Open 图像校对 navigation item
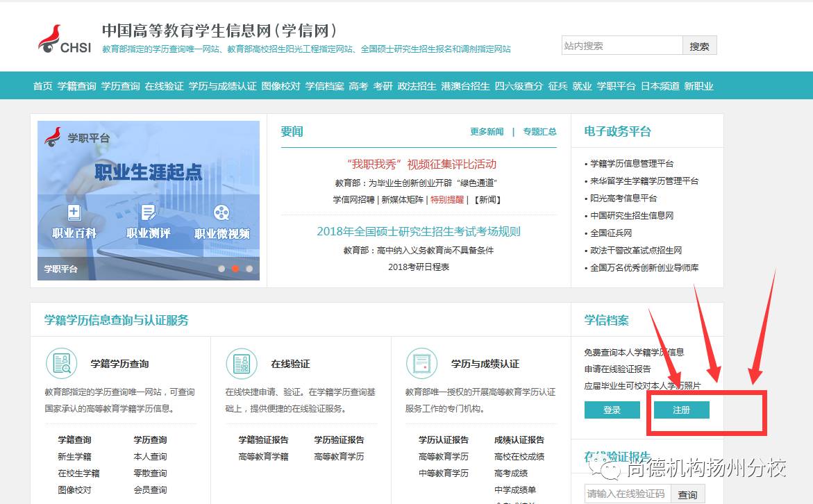Image resolution: width=813 pixels, height=504 pixels. [280, 86]
